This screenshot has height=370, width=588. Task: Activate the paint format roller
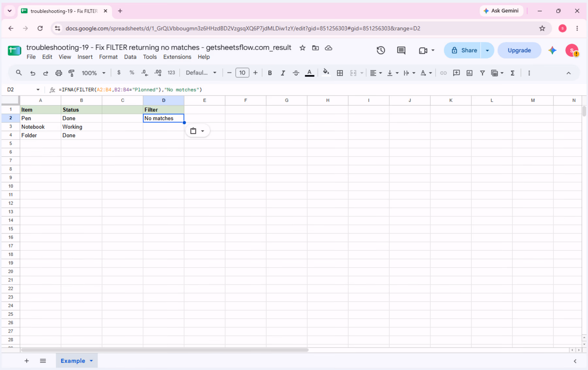pos(72,73)
